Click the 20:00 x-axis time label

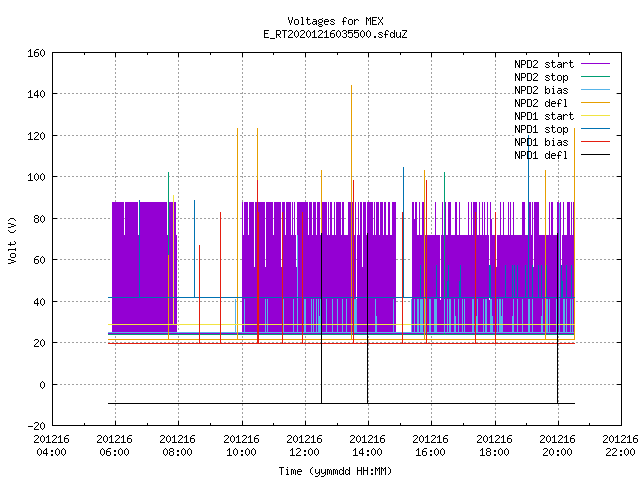pyautogui.click(x=558, y=452)
